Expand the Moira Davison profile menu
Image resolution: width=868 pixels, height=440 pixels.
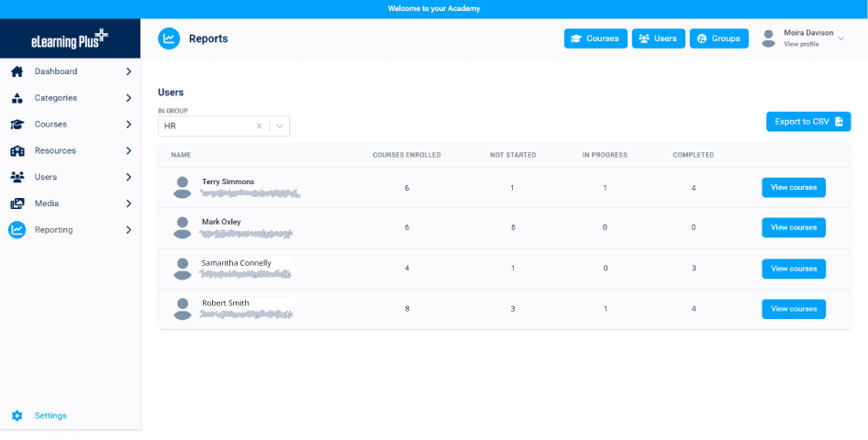[x=841, y=38]
